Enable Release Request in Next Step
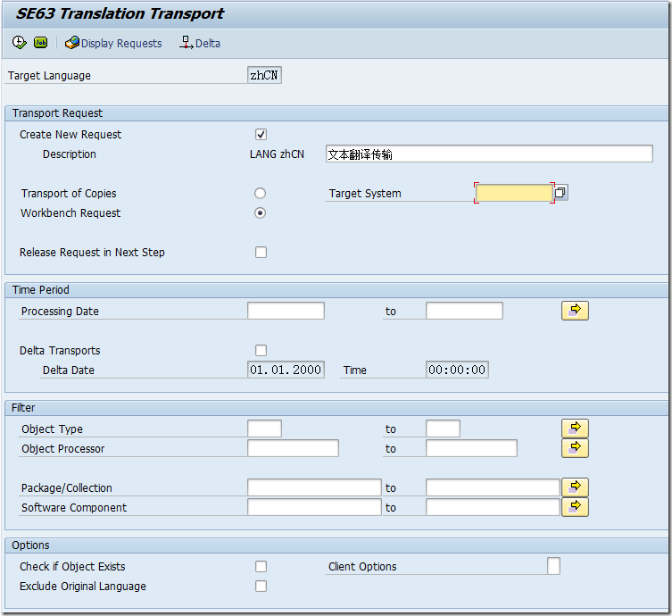 point(261,252)
